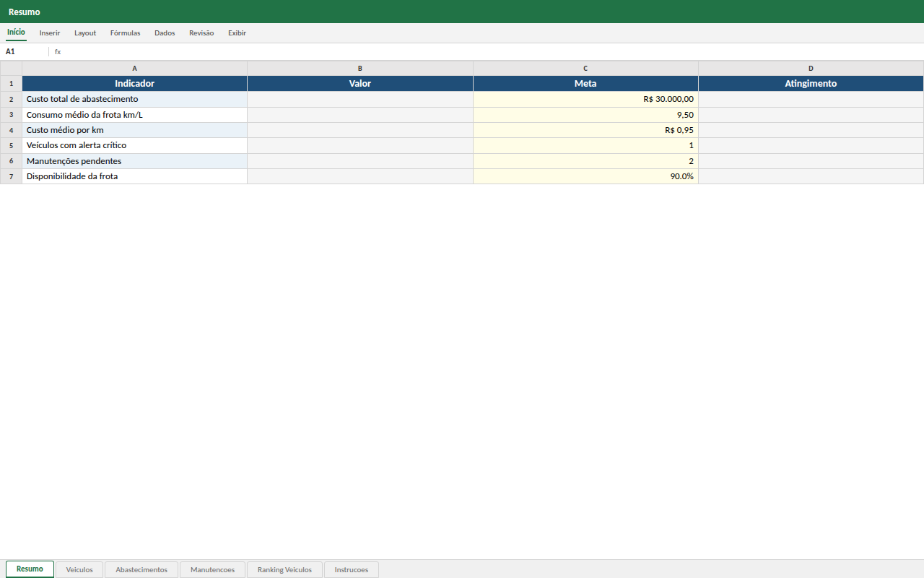Select the cell containing R$ 30.000,00
This screenshot has height=578, width=924.
click(x=585, y=99)
